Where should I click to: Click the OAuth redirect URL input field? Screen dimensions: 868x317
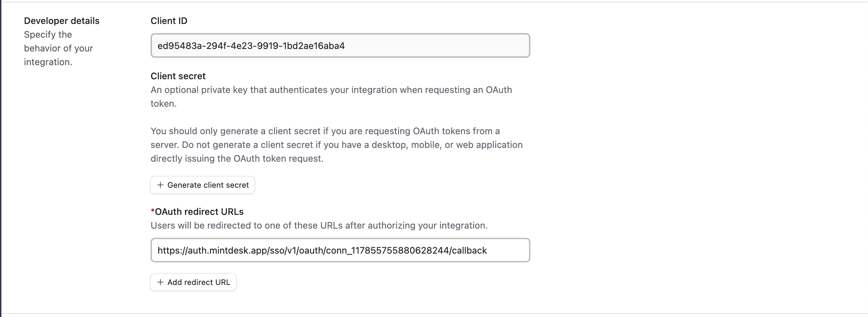point(340,250)
